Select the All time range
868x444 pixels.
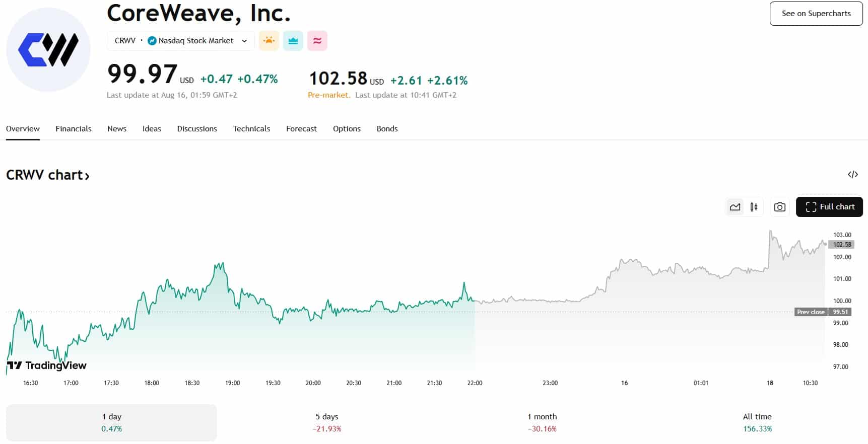pos(757,422)
